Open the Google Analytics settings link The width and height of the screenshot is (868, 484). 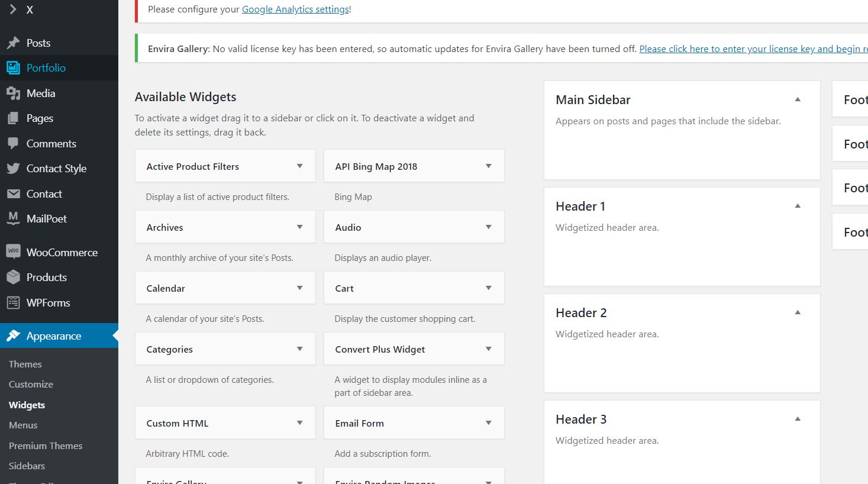click(296, 9)
